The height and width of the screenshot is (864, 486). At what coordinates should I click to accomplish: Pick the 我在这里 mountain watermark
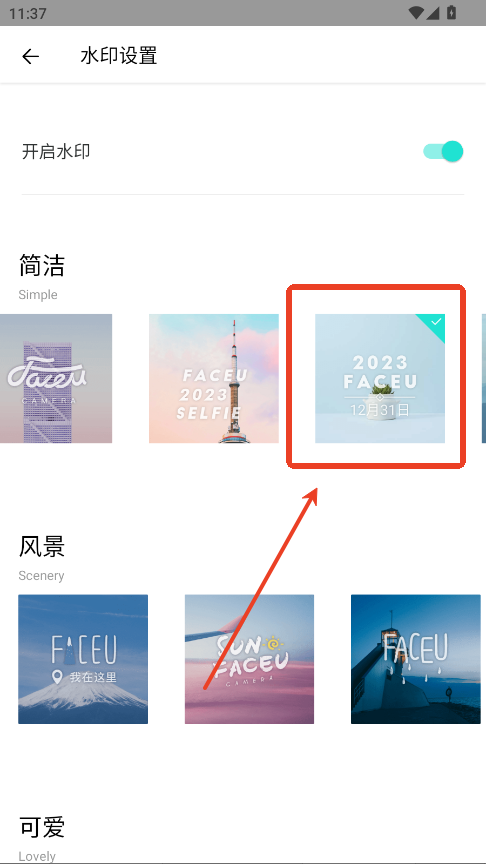click(x=83, y=659)
